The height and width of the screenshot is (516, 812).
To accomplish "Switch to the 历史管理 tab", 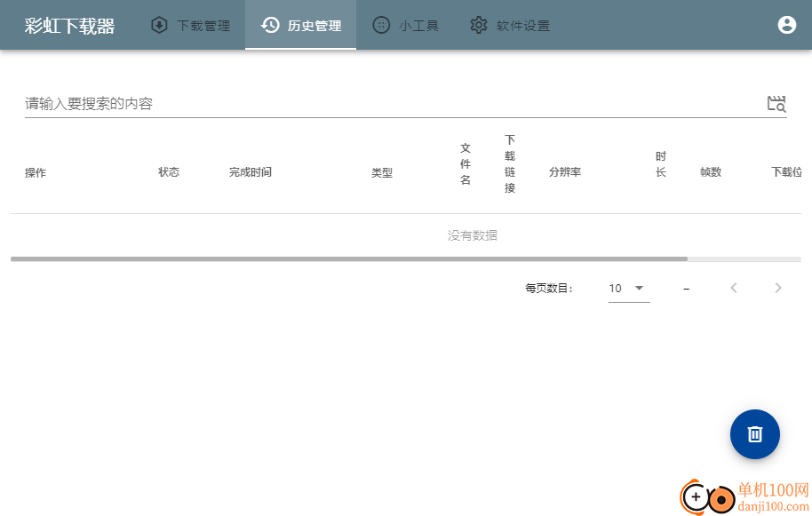I will click(x=301, y=25).
